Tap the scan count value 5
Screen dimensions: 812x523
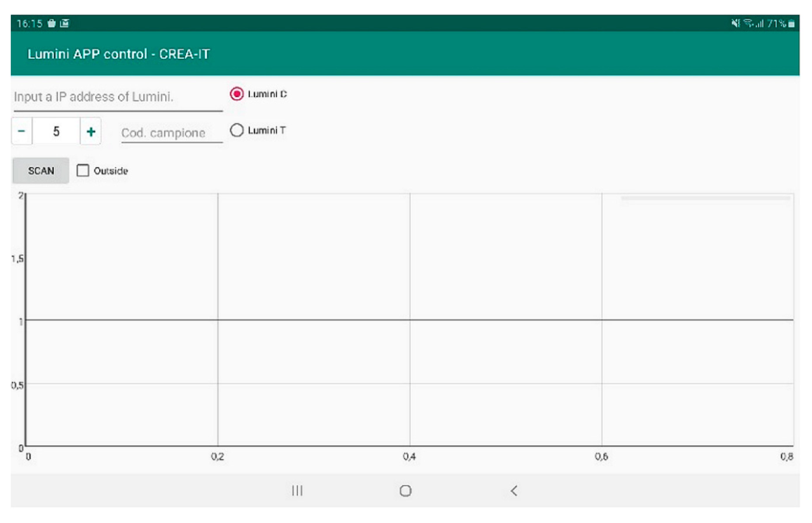(56, 131)
